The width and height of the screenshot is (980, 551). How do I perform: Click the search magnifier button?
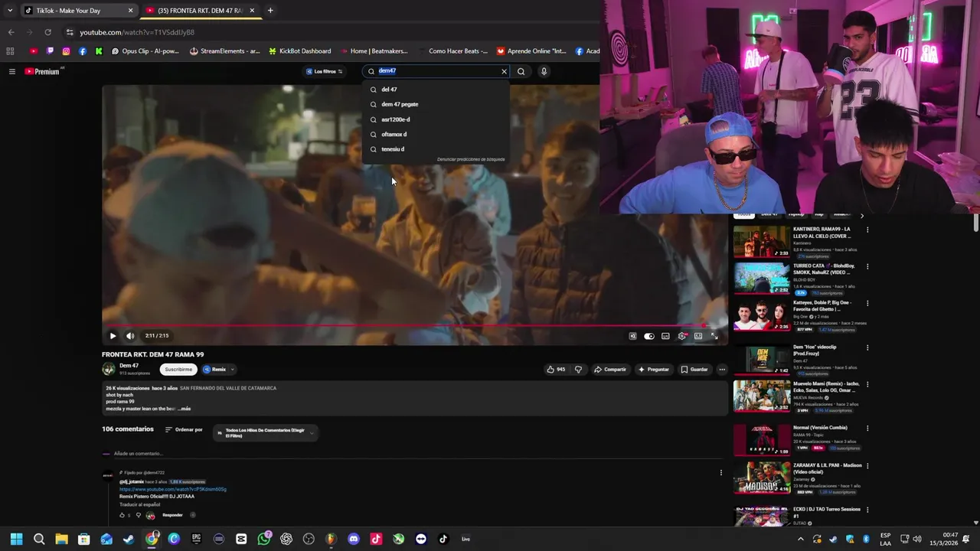[x=521, y=71]
